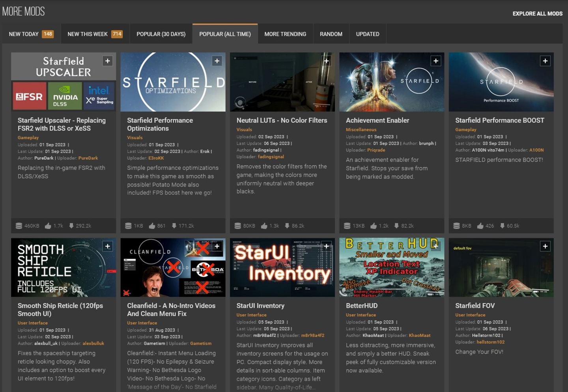Click uploader fadingsignal link

pos(271,157)
